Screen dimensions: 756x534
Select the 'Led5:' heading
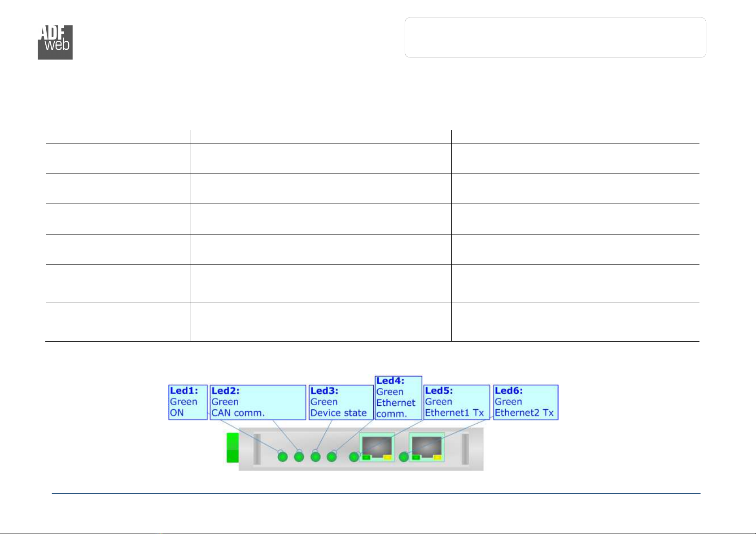(439, 391)
